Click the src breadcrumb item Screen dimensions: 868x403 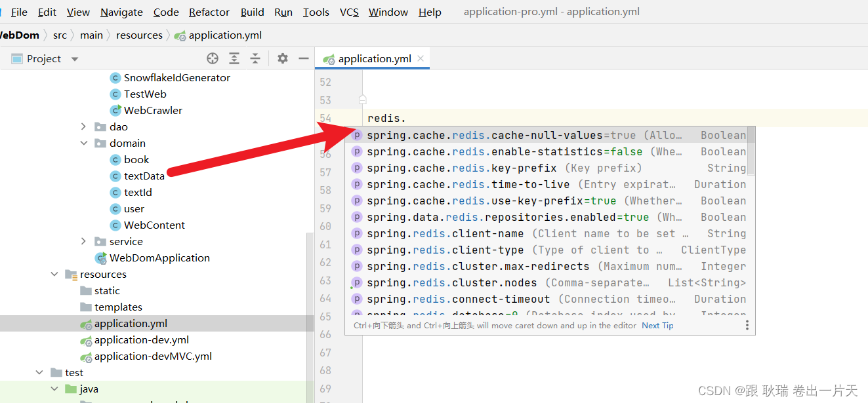point(60,35)
